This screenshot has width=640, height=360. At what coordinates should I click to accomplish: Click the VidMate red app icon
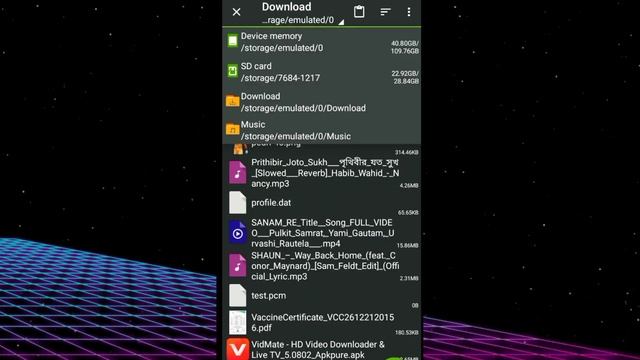pyautogui.click(x=238, y=349)
